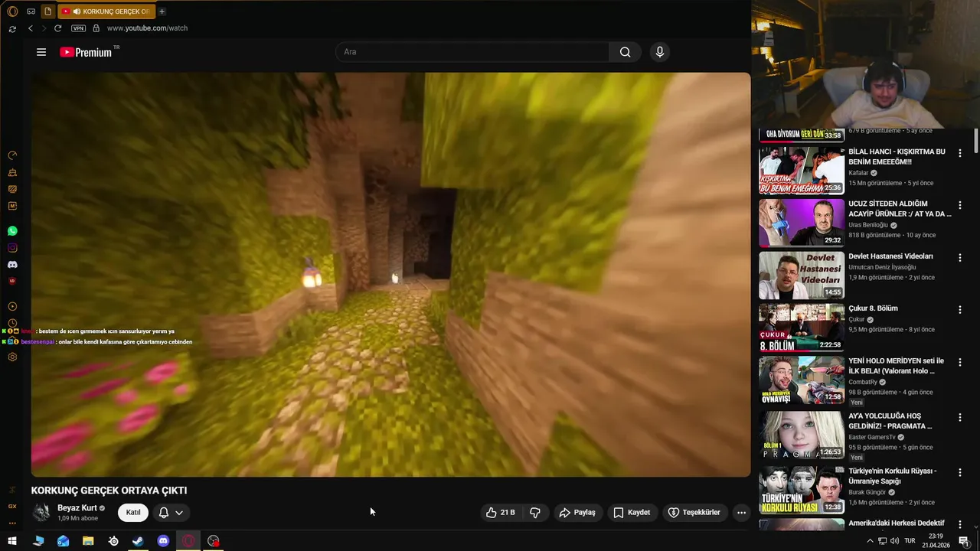Open 'Türkiye'nin Korkulu Rüyası' thumbnail

pos(802,490)
